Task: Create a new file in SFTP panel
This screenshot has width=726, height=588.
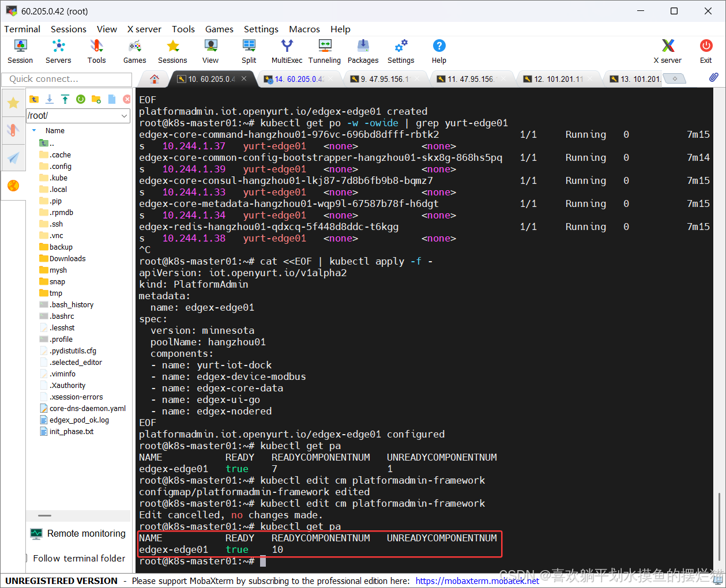Action: (112, 99)
